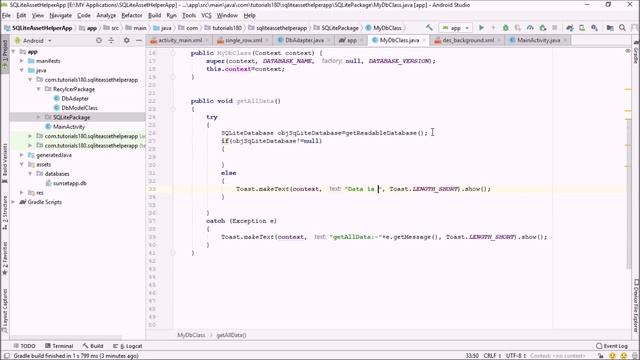Collapse the assets folder
This screenshot has height=360, width=640.
22,164
